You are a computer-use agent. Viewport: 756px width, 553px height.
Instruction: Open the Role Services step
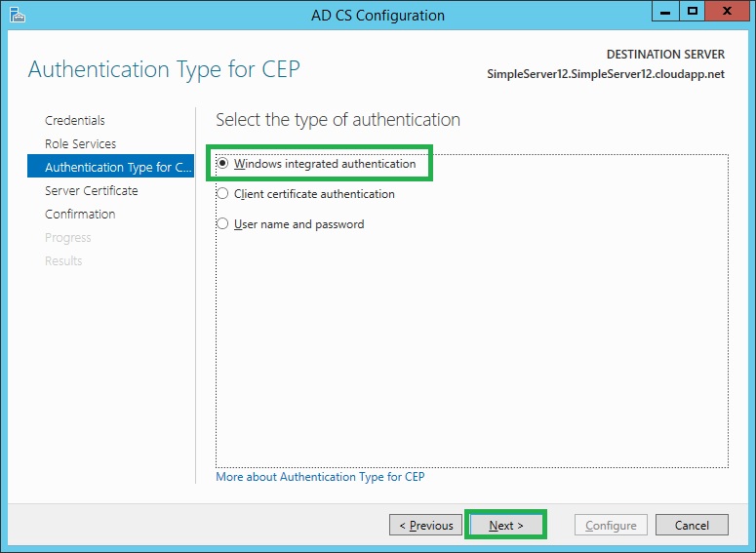click(80, 144)
